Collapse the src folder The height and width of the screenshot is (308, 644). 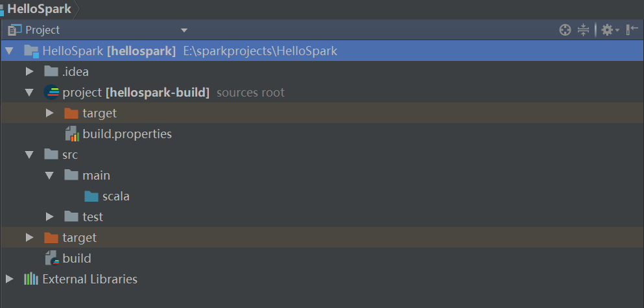[x=29, y=155]
